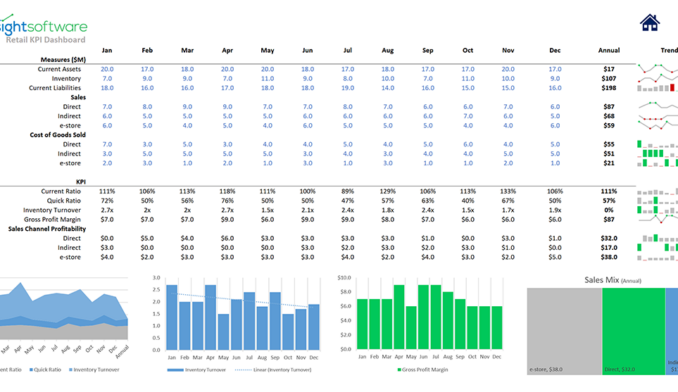Select Profitability Indirect Annual value $17.0
The image size is (678, 392).
coord(609,248)
